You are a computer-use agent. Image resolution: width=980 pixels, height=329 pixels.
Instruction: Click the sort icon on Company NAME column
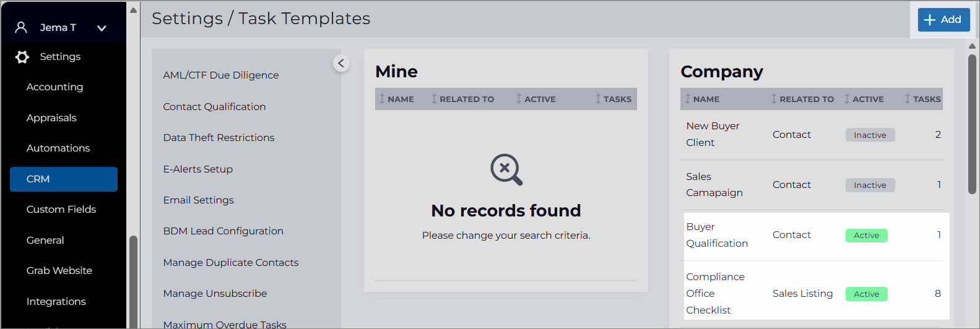(688, 99)
